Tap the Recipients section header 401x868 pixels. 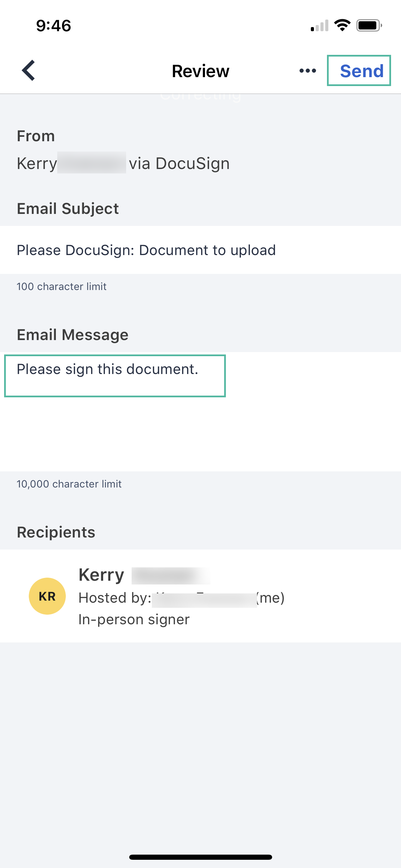click(x=56, y=532)
